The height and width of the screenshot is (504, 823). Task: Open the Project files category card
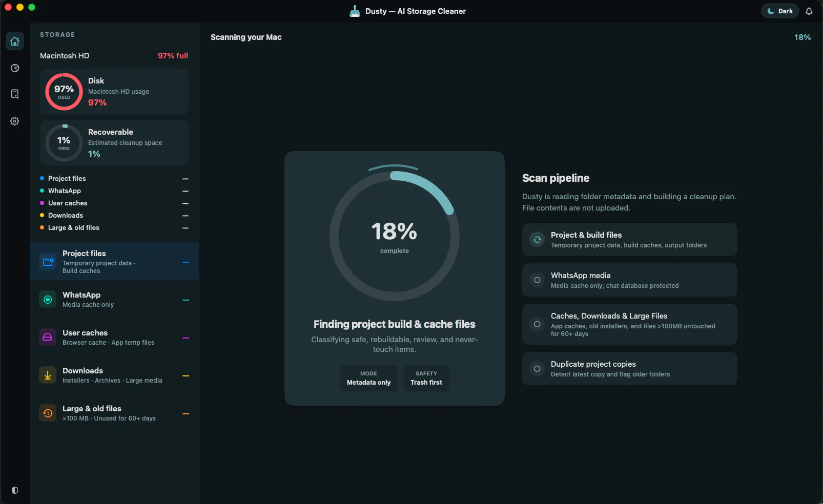click(x=114, y=261)
